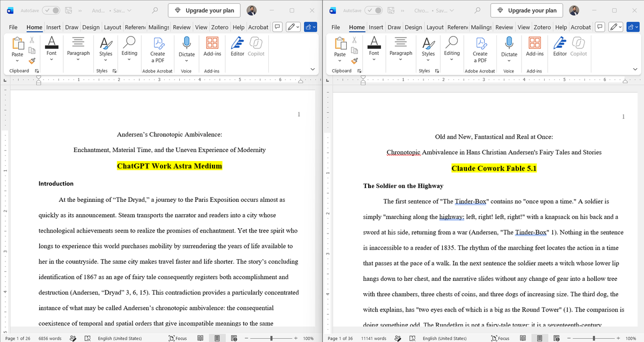Click Paste clipboard icon in left window
The height and width of the screenshot is (342, 644).
click(17, 43)
